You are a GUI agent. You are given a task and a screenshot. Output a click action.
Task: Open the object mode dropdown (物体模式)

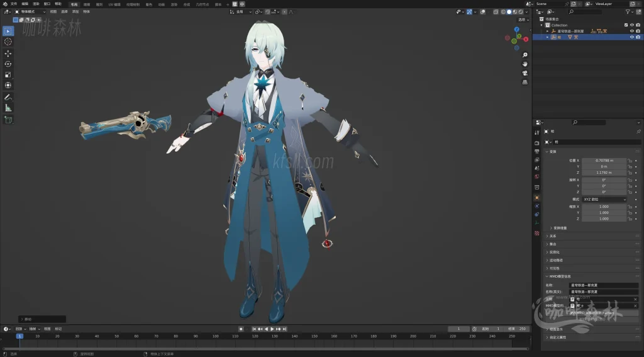coord(30,12)
